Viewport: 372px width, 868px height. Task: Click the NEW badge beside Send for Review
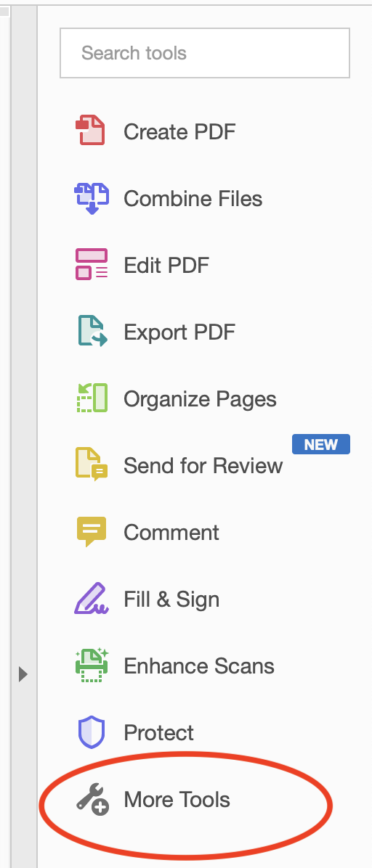(321, 444)
